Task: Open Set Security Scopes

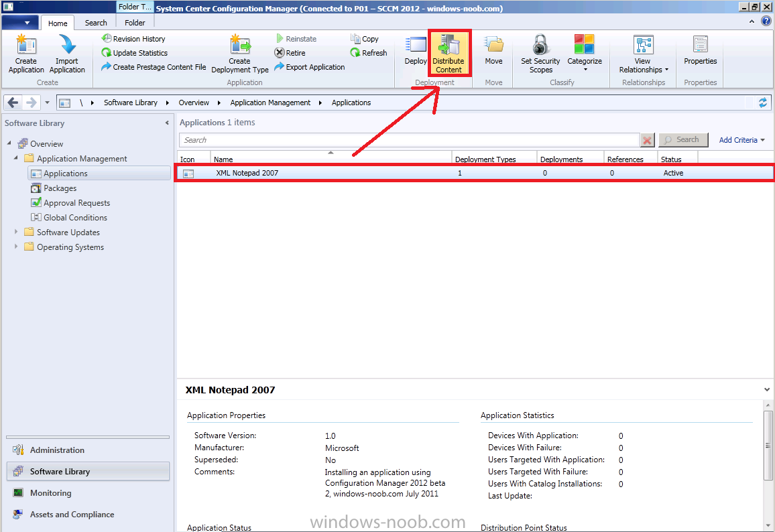Action: coord(540,54)
